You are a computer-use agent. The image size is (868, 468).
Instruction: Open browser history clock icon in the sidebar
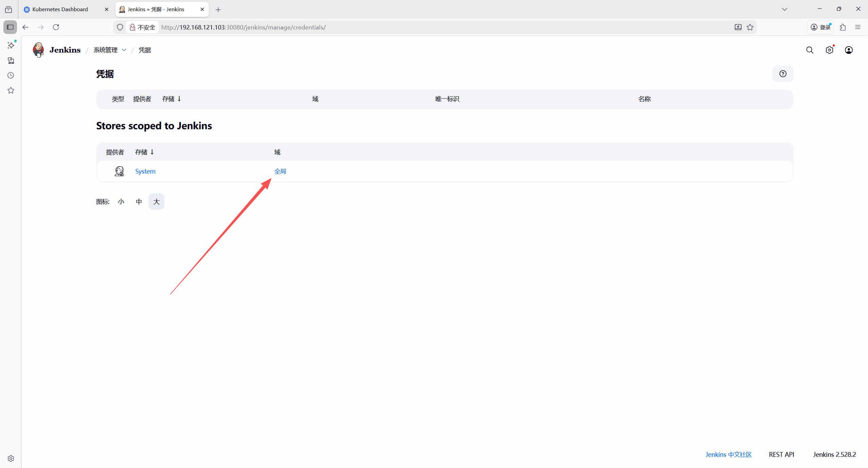click(x=11, y=75)
